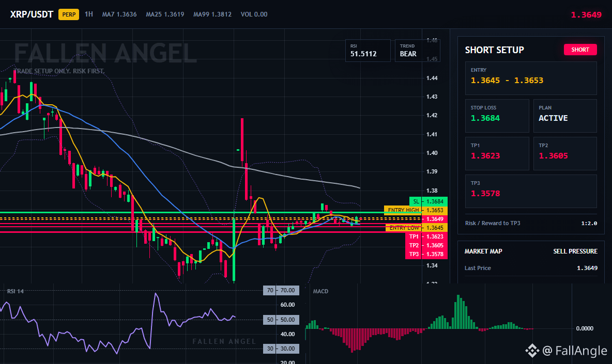
Task: Click the PLAN ACTIVE status card
Action: click(565, 116)
